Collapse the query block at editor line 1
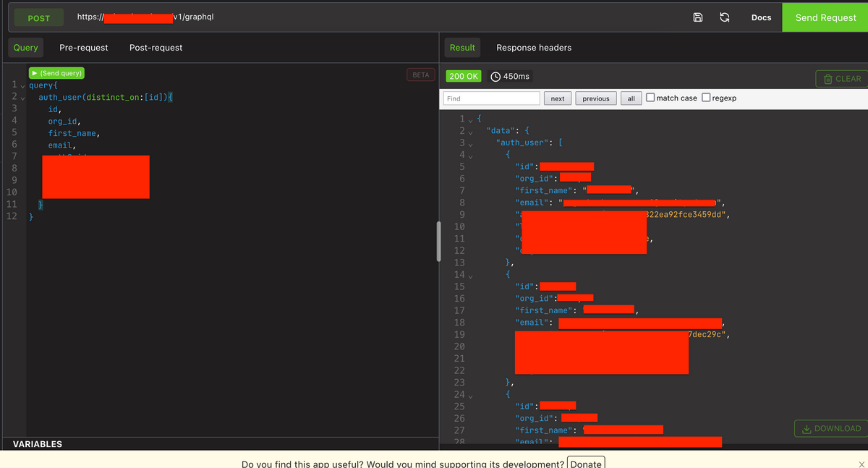Image resolution: width=868 pixels, height=468 pixels. pyautogui.click(x=22, y=85)
